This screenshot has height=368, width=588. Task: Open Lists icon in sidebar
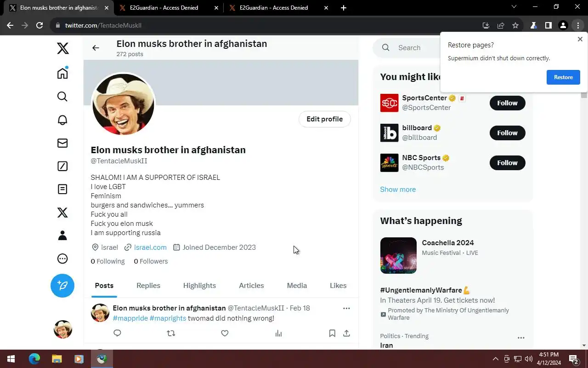[x=62, y=189]
